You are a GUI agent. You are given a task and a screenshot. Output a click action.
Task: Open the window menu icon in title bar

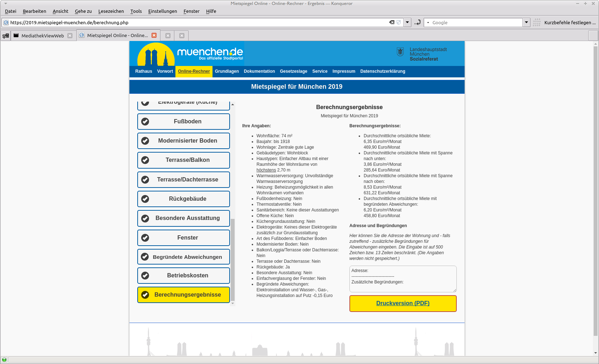tap(5, 4)
